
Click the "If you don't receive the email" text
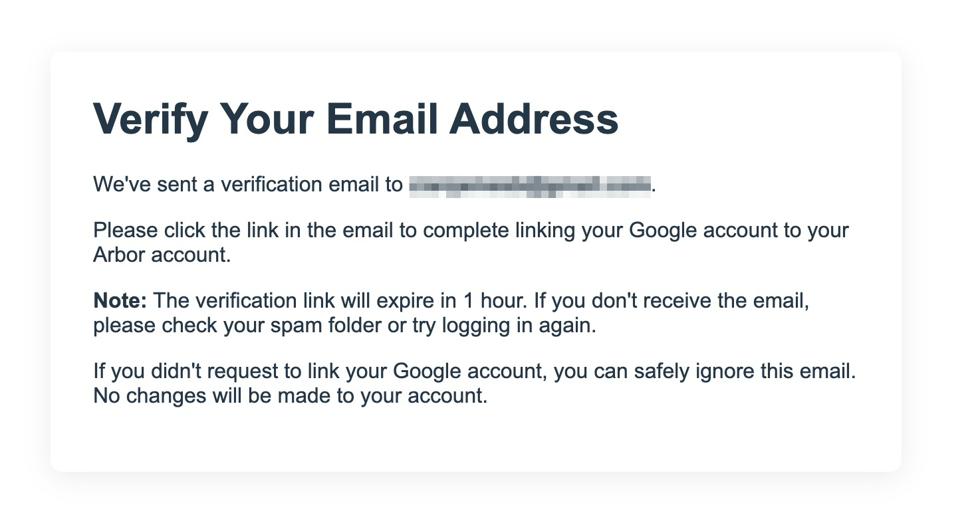(x=671, y=301)
